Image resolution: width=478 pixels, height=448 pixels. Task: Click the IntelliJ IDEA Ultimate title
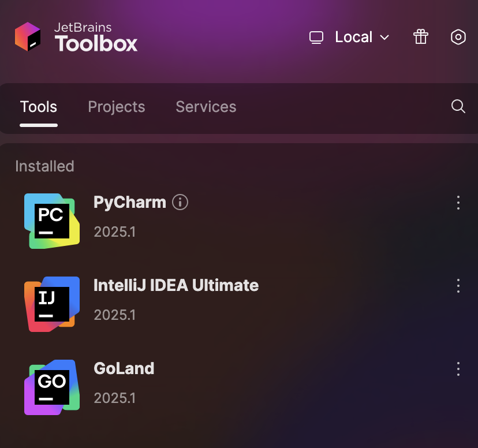point(176,285)
